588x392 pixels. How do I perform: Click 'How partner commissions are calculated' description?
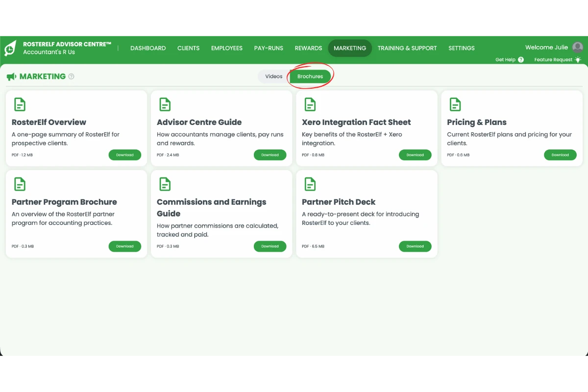coord(218,230)
